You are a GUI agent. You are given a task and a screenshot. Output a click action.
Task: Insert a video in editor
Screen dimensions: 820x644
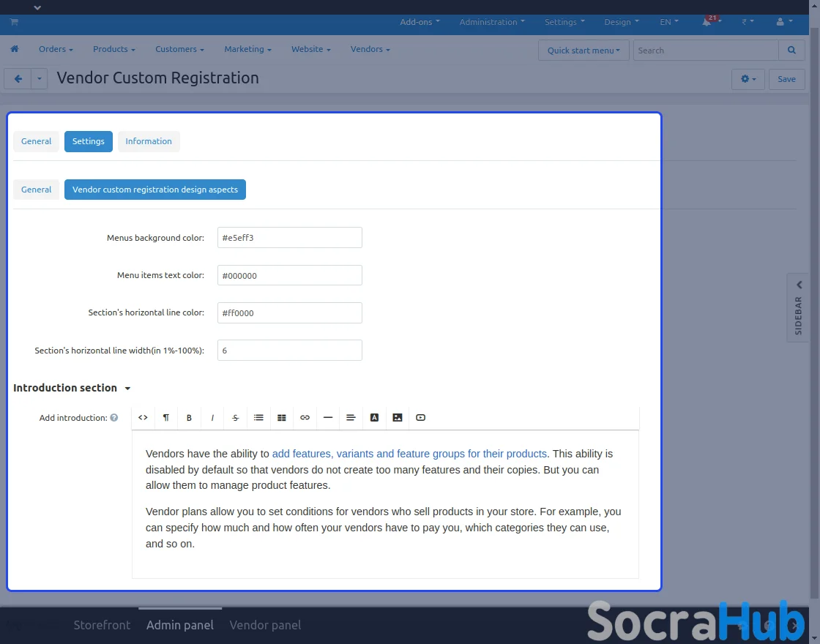[420, 418]
